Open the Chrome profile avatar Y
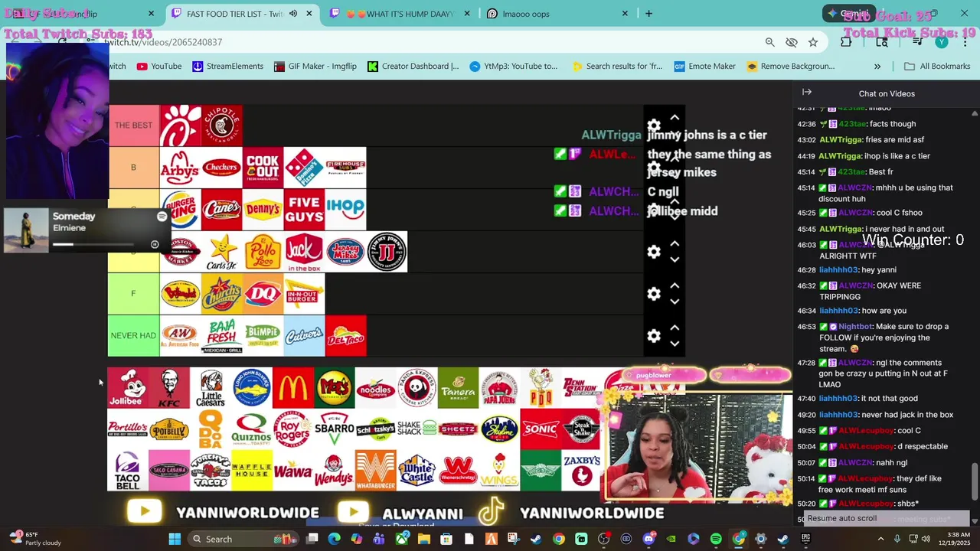 tap(943, 42)
